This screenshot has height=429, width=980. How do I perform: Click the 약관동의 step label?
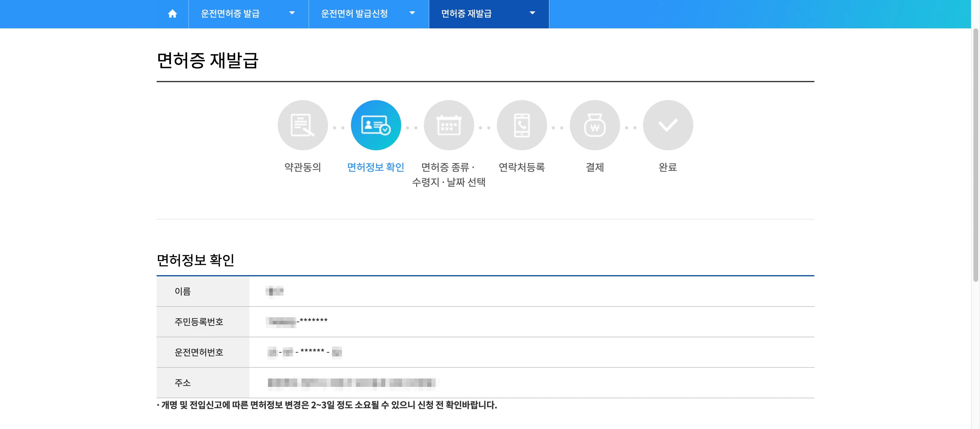[303, 167]
